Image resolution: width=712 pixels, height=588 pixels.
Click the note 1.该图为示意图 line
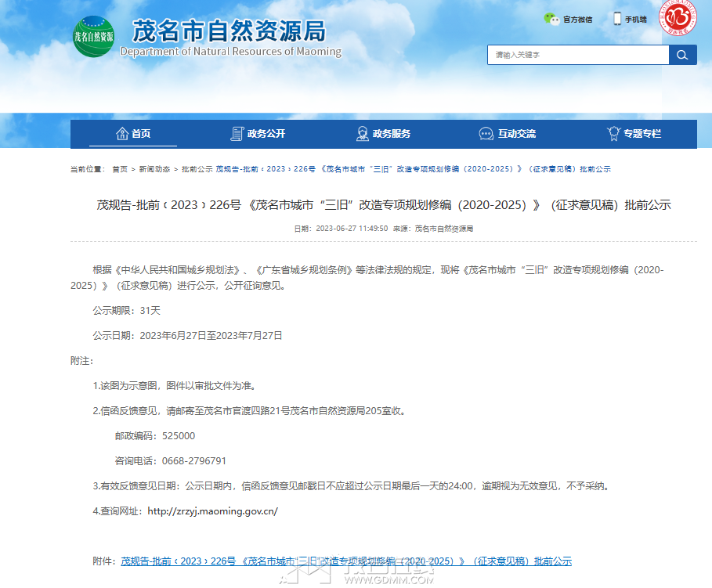coord(176,386)
